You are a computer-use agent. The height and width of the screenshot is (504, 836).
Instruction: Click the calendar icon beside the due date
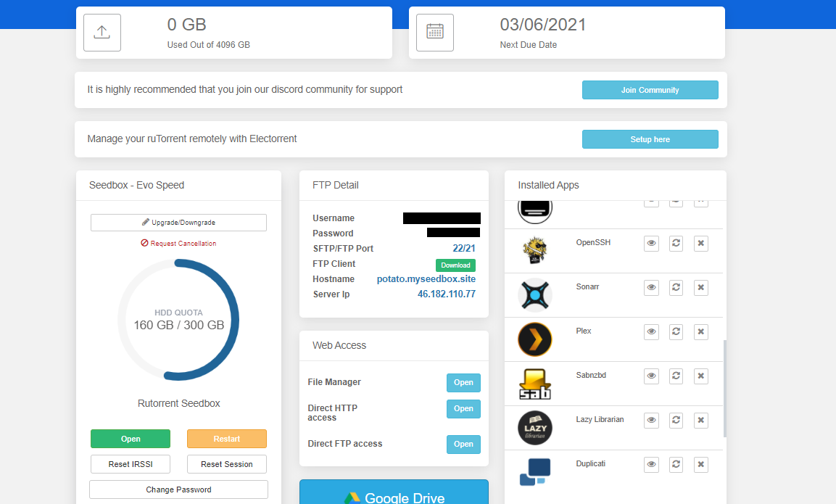(434, 32)
